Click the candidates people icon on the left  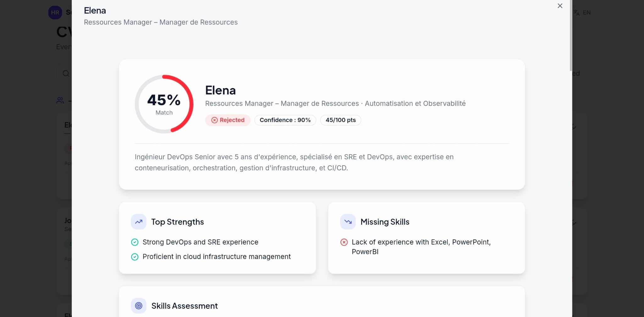[x=60, y=100]
